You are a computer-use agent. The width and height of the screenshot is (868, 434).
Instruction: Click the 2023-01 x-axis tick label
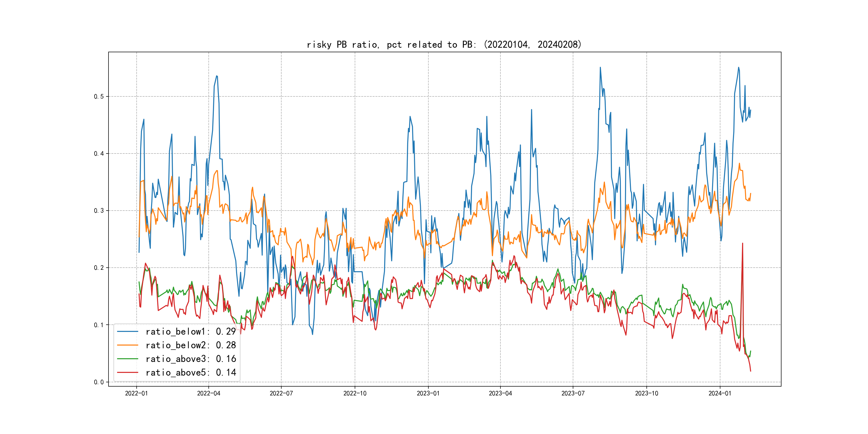[x=428, y=393]
